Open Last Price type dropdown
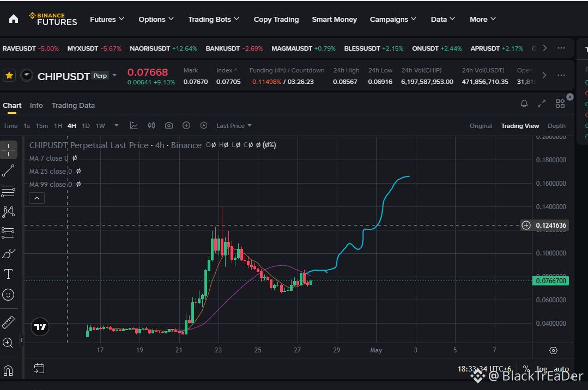Image resolution: width=588 pixels, height=390 pixels. (x=234, y=126)
